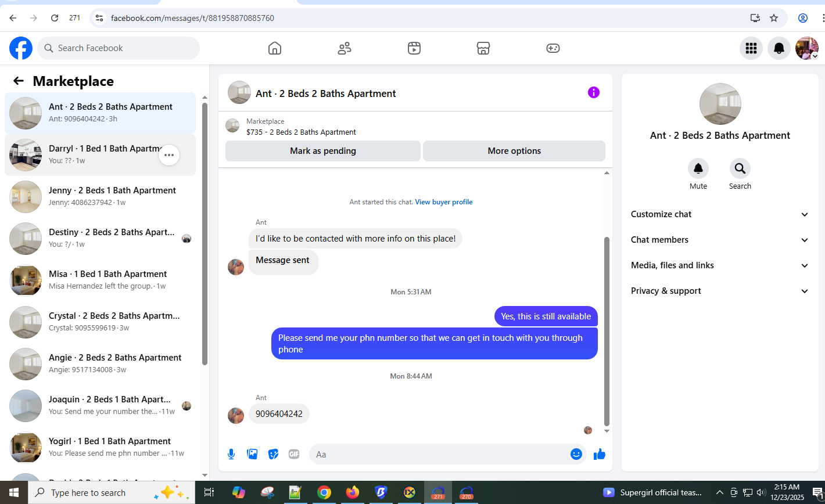This screenshot has width=825, height=504.
Task: Attach a photo file icon
Action: [x=252, y=454]
